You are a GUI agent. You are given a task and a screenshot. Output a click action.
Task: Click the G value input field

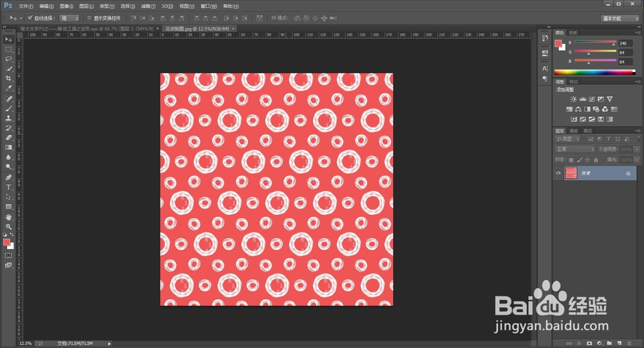625,53
